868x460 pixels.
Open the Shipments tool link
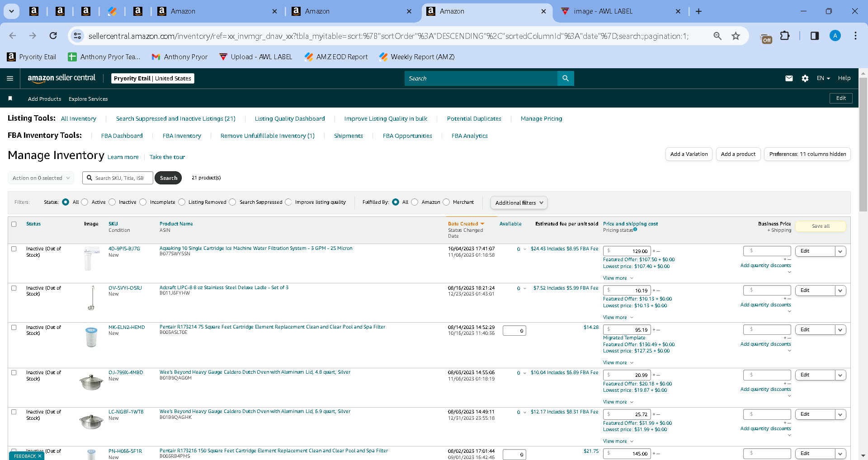348,136
